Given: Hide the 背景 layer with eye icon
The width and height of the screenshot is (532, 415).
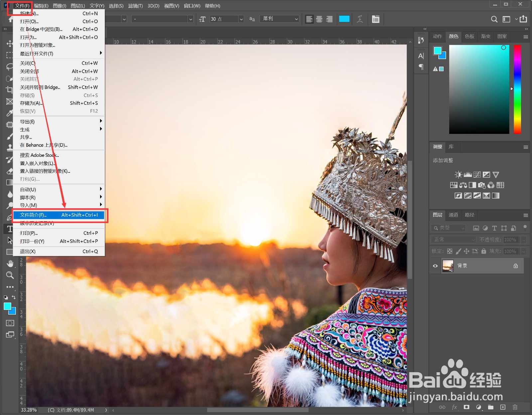Looking at the screenshot, I should [x=435, y=266].
